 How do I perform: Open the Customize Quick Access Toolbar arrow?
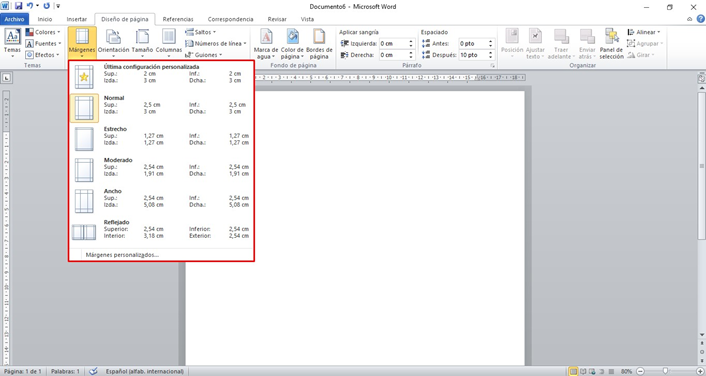58,6
